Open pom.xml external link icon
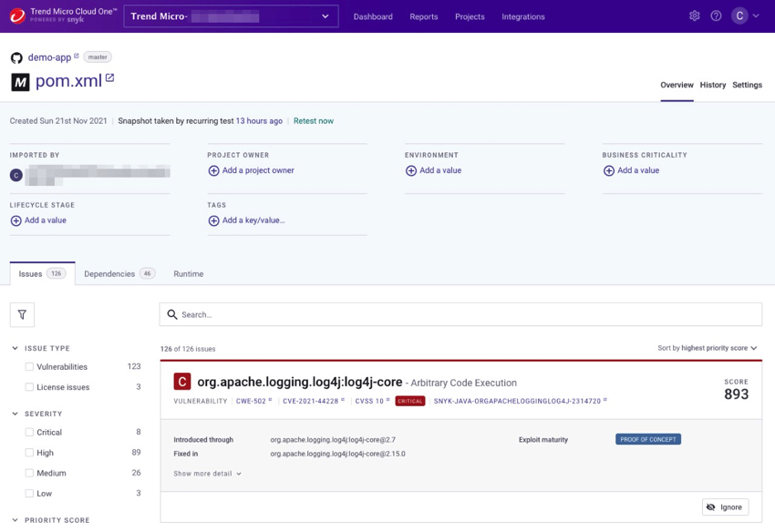 110,78
